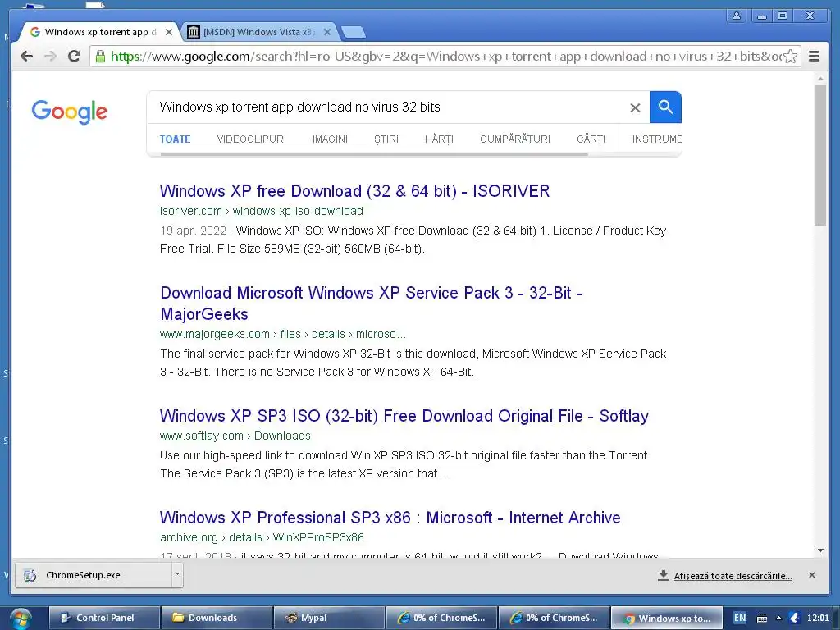Image resolution: width=840 pixels, height=630 pixels.
Task: Reload the current Google search page
Action: [75, 57]
